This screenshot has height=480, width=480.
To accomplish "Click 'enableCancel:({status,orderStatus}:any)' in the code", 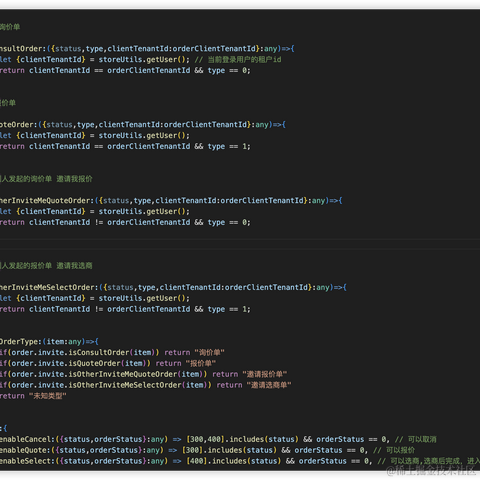I will (84, 439).
